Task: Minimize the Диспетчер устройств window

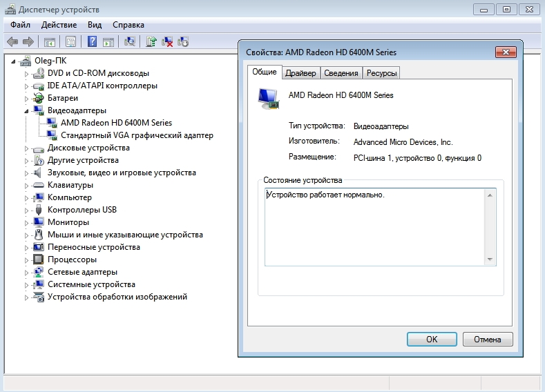Action: (484, 10)
